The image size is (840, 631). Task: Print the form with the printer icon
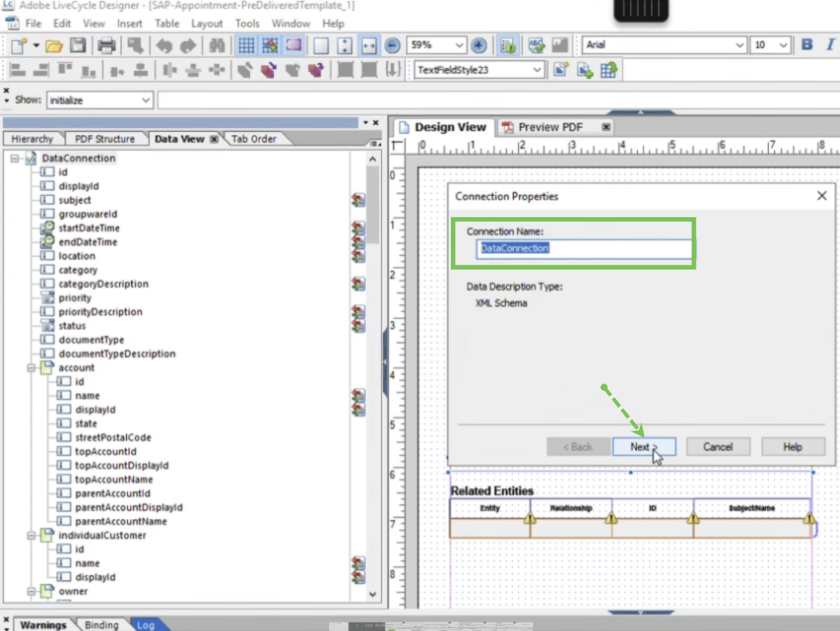tap(106, 46)
